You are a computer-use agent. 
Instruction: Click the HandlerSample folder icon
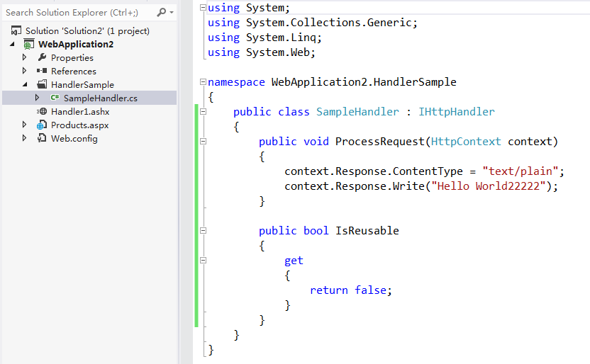(42, 84)
